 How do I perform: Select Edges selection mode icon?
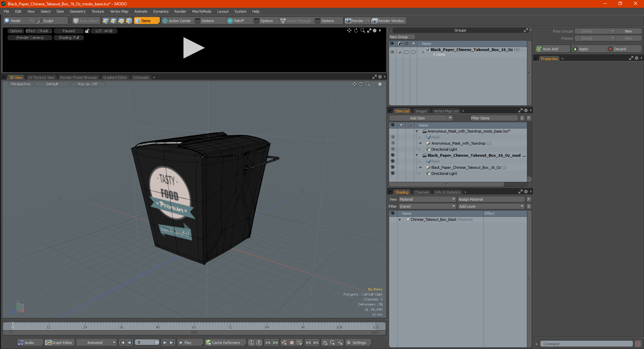click(113, 21)
